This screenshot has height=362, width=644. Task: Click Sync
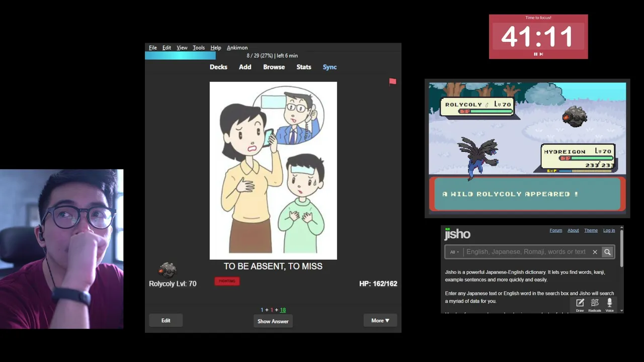pyautogui.click(x=330, y=67)
